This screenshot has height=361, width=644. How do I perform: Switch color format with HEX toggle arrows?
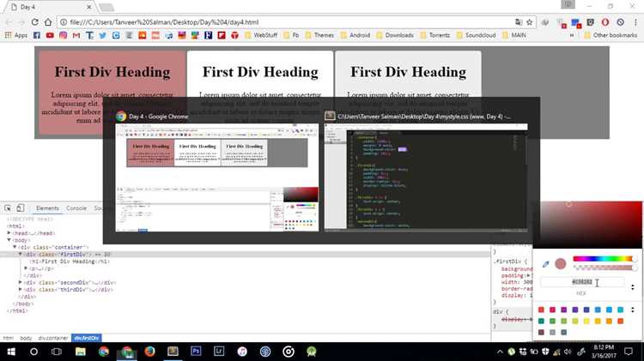tap(633, 287)
